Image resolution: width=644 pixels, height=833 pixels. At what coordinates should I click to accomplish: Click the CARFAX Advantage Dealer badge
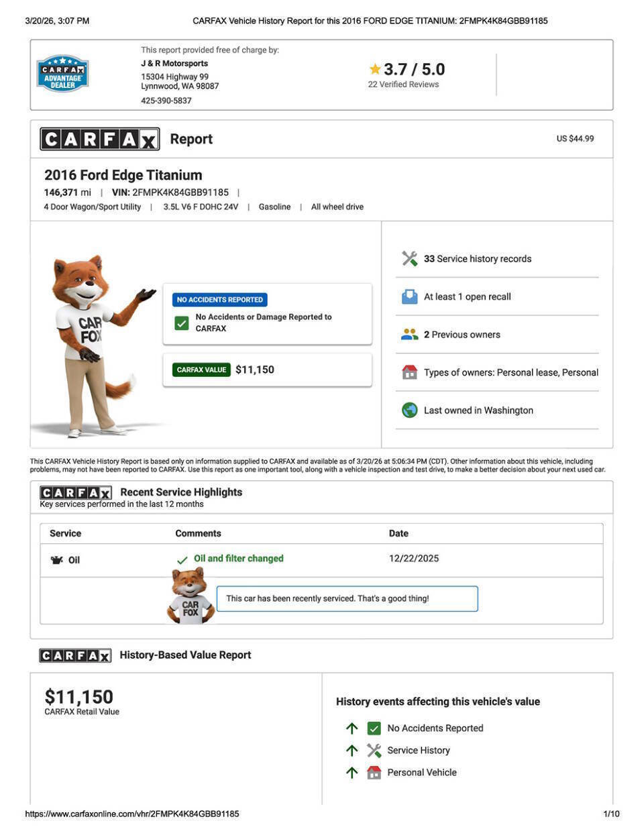[x=62, y=74]
